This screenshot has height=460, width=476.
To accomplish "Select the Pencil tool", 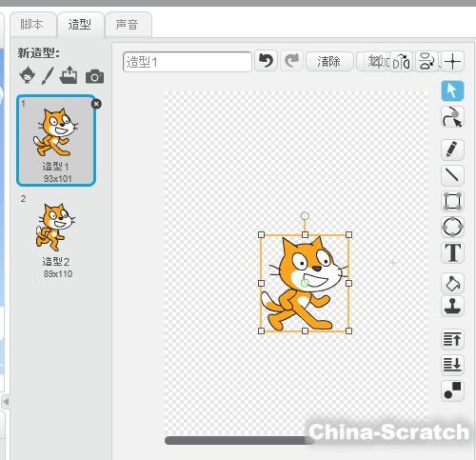I will tap(452, 150).
